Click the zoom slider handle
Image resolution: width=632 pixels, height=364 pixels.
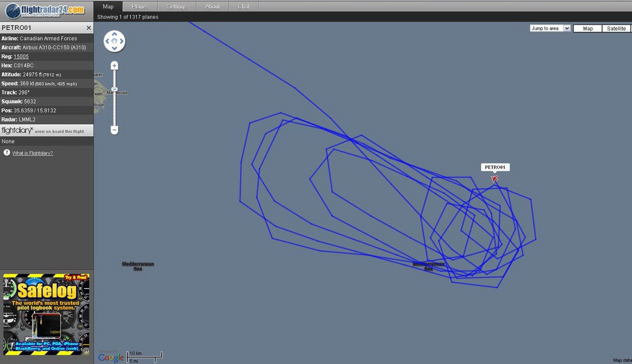(x=114, y=89)
